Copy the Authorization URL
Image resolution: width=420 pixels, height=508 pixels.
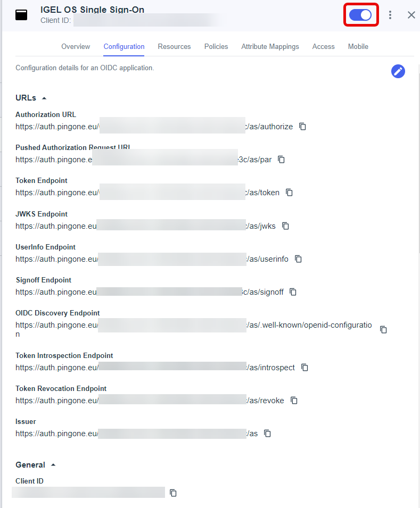302,127
